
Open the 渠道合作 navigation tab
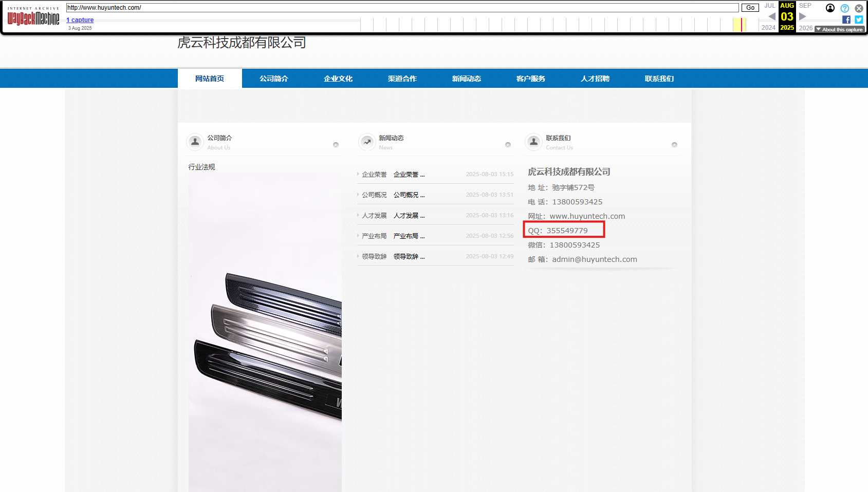402,79
